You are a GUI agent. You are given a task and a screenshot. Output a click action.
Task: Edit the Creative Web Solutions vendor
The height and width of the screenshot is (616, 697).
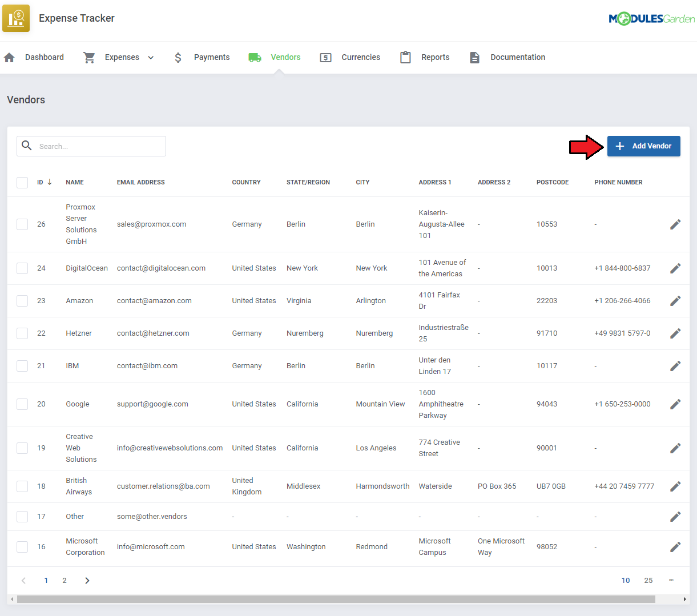675,448
